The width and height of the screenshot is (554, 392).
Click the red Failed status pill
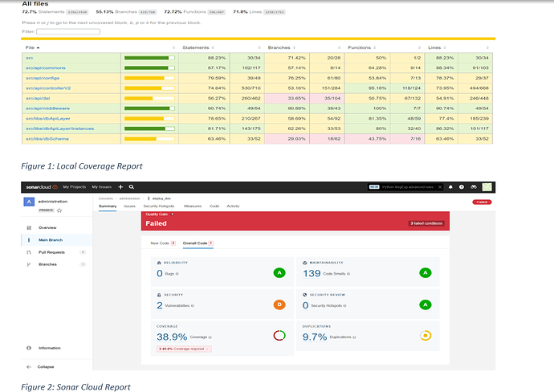[482, 202]
